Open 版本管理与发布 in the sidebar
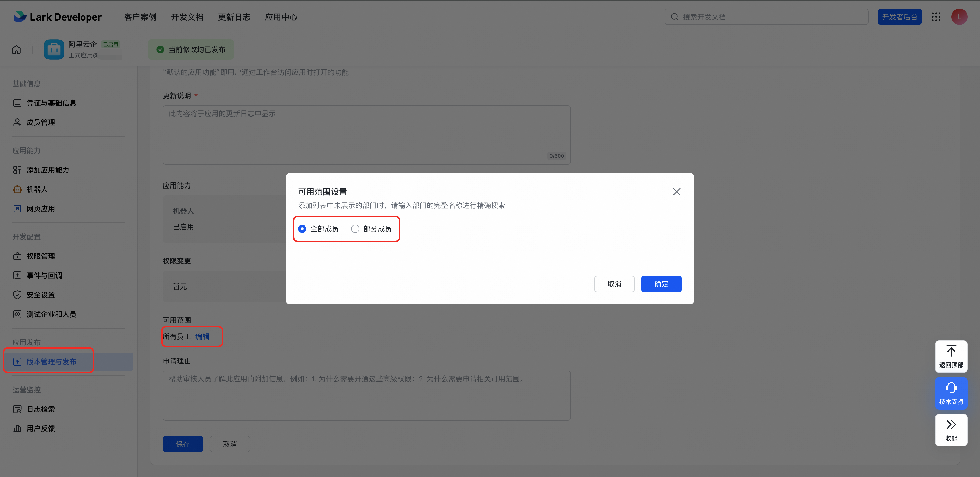 51,361
